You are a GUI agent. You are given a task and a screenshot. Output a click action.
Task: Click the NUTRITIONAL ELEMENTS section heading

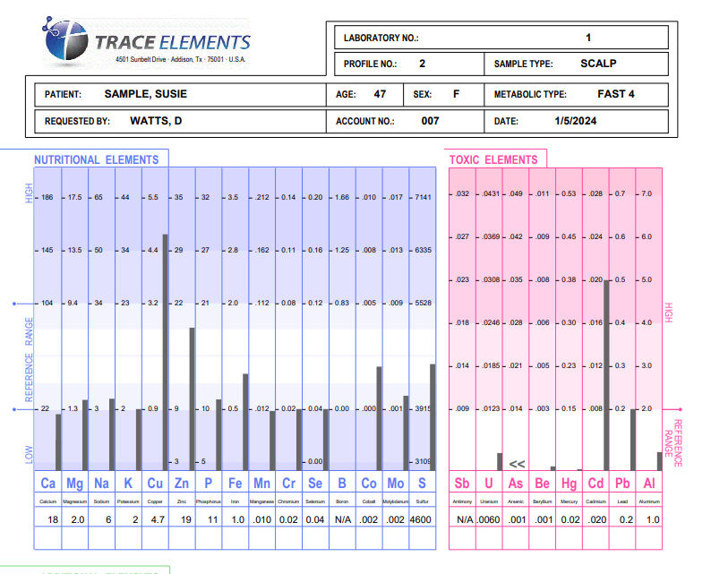click(96, 159)
